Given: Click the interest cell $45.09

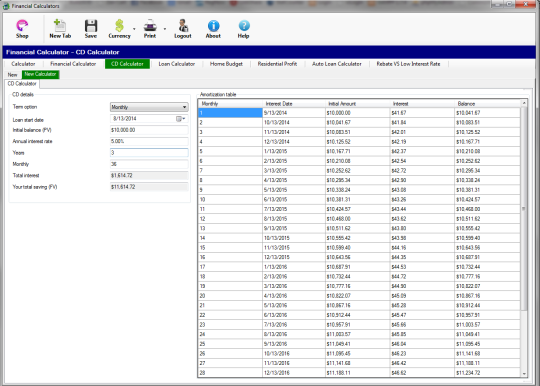Looking at the screenshot, I should click(x=422, y=296).
